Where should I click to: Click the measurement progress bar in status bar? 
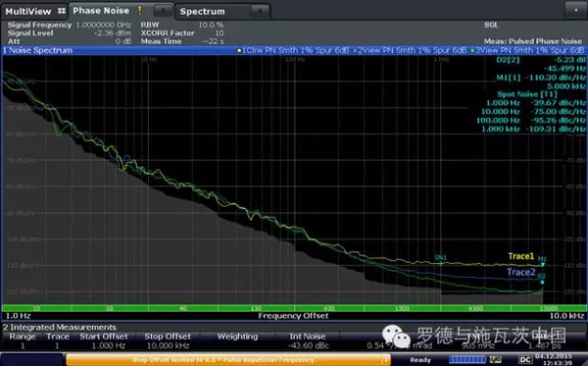(x=467, y=359)
